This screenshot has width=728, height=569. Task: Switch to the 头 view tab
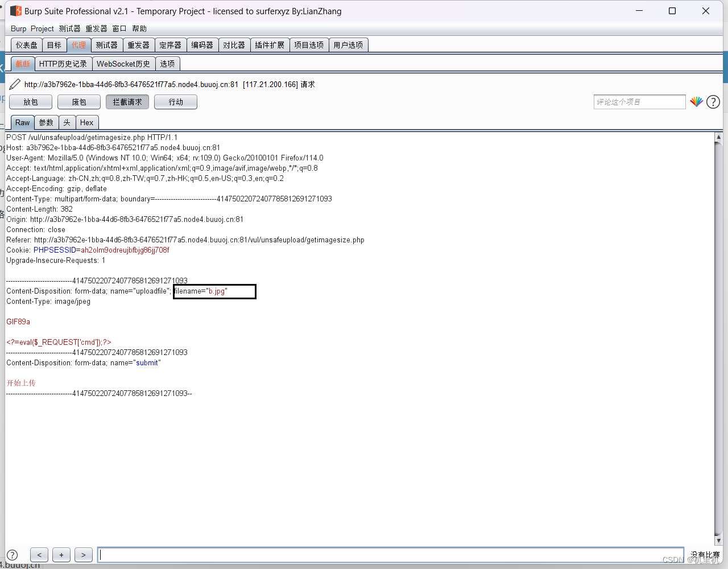67,122
